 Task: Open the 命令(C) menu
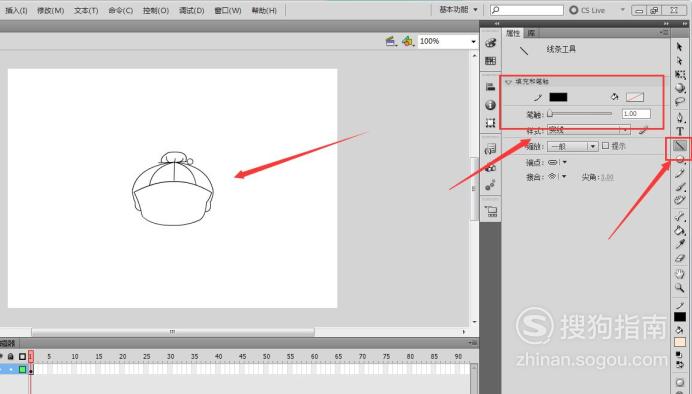pos(121,10)
